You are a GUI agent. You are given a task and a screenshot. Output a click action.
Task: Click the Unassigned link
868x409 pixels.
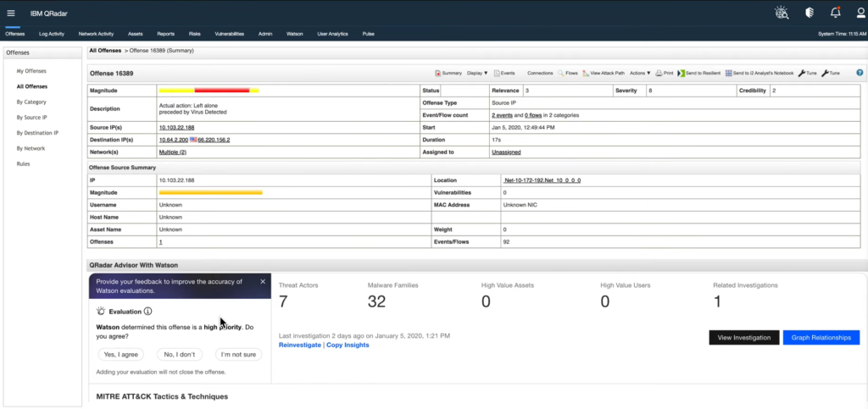click(x=506, y=152)
